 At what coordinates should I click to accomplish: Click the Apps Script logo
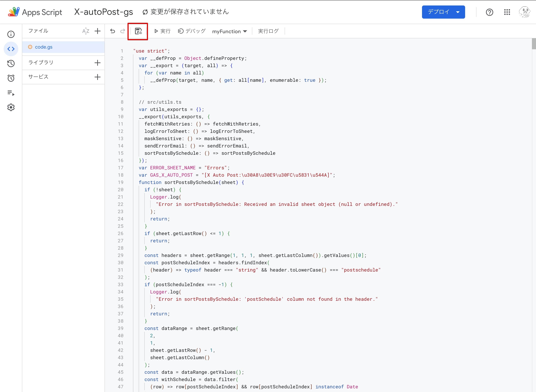(14, 12)
